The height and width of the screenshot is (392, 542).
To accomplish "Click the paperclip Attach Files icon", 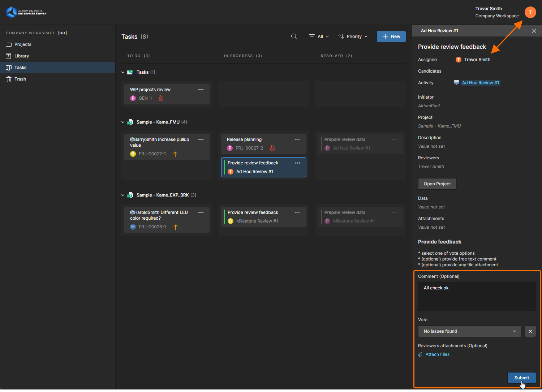I will click(x=420, y=354).
